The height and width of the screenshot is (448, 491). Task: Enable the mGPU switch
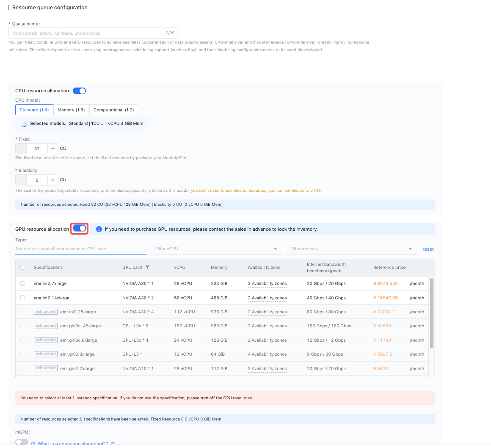tap(22, 442)
